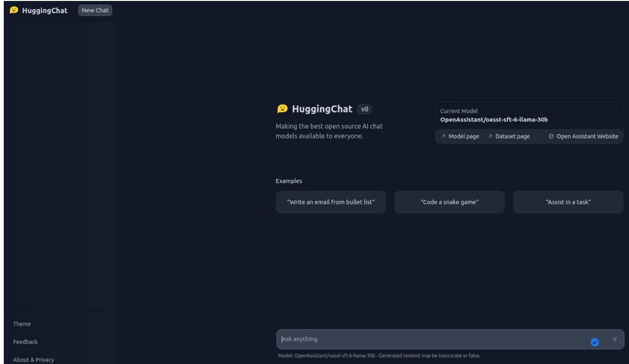Click the arrow icon beside Dataset page
629x364 pixels.
click(490, 137)
